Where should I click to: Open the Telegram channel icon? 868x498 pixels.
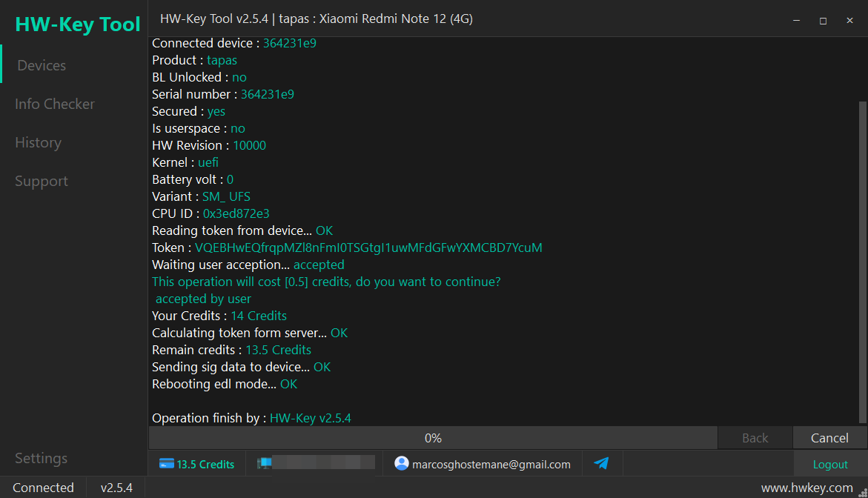click(x=601, y=463)
